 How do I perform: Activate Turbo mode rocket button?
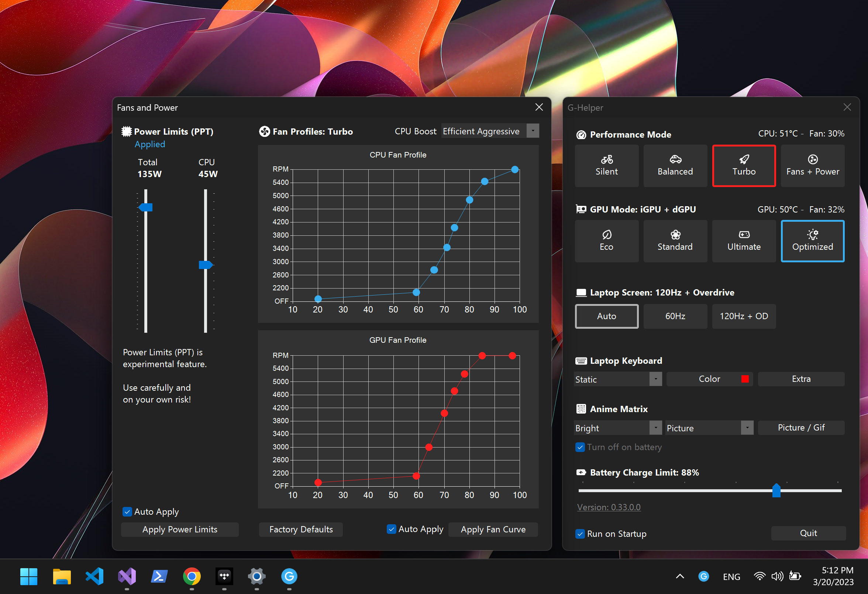[x=744, y=166]
